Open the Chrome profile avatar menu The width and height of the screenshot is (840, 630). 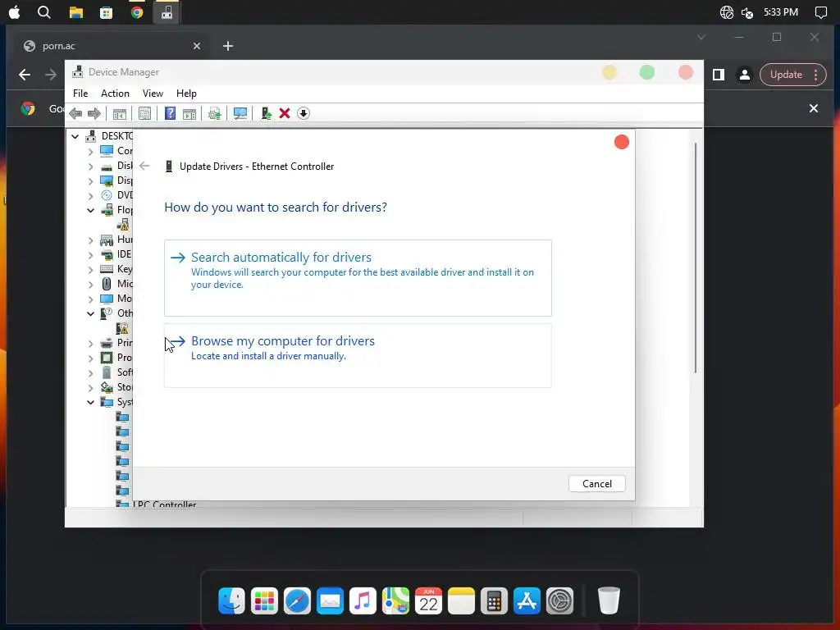[x=745, y=75]
